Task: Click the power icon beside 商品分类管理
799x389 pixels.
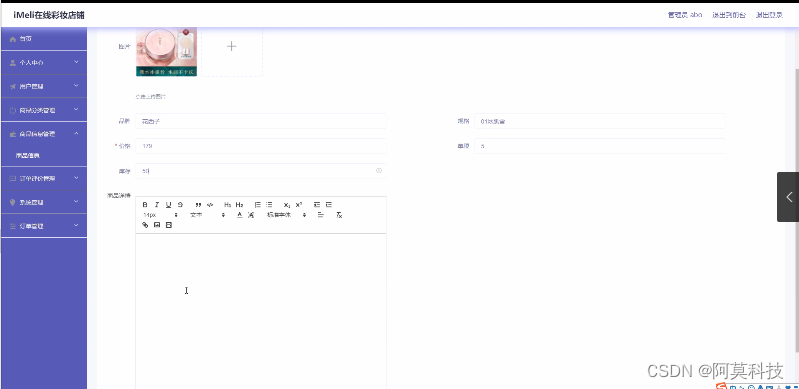Action: click(x=13, y=110)
